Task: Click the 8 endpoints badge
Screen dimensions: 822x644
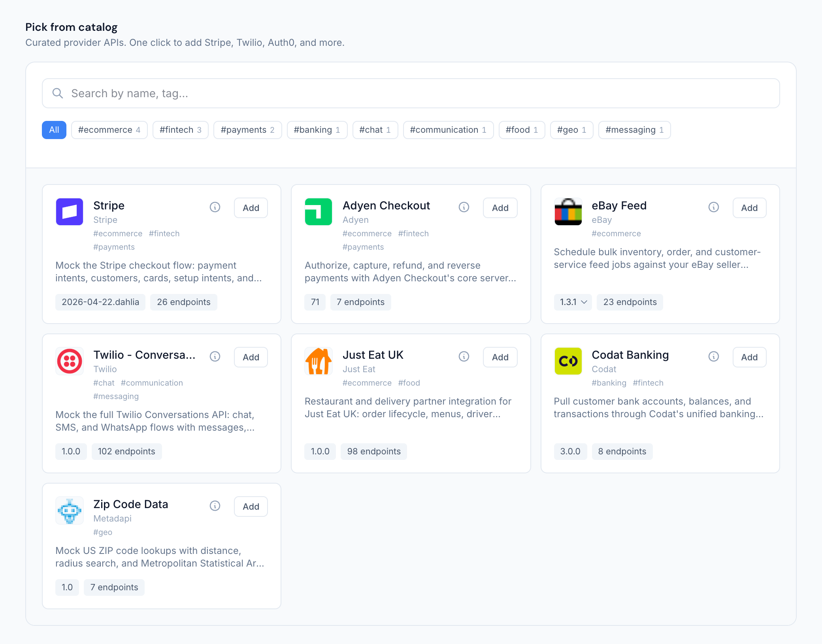Action: [622, 452]
